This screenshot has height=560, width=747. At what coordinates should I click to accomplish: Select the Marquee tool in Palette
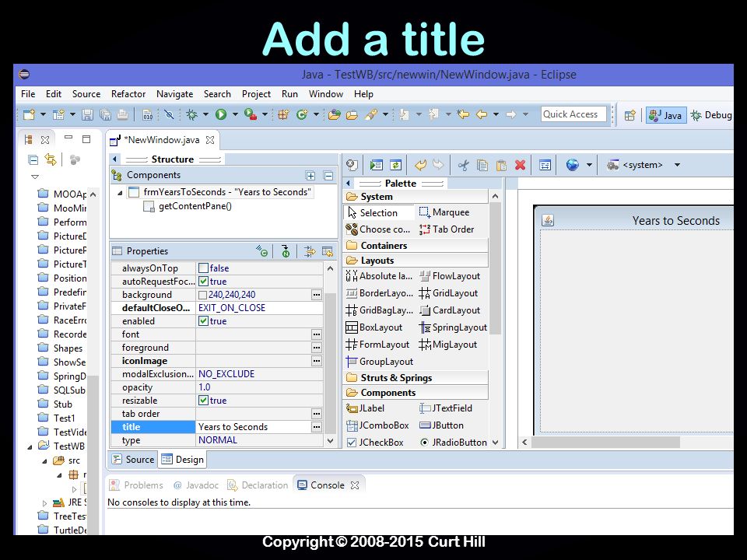pyautogui.click(x=444, y=212)
